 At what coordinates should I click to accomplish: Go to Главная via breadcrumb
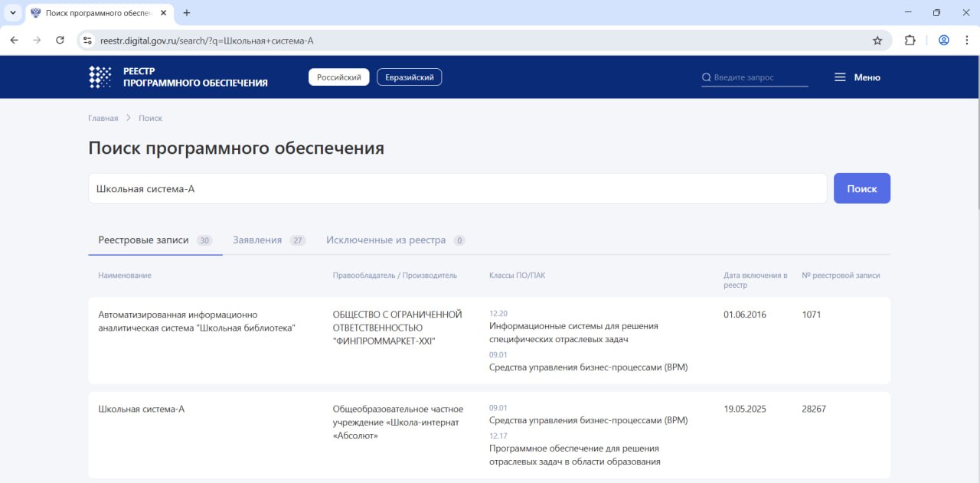(103, 118)
